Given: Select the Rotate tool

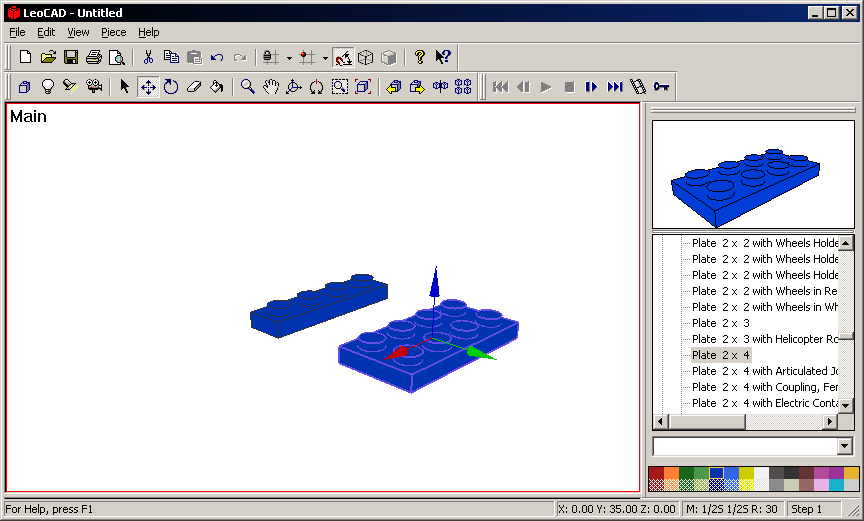Looking at the screenshot, I should (171, 87).
